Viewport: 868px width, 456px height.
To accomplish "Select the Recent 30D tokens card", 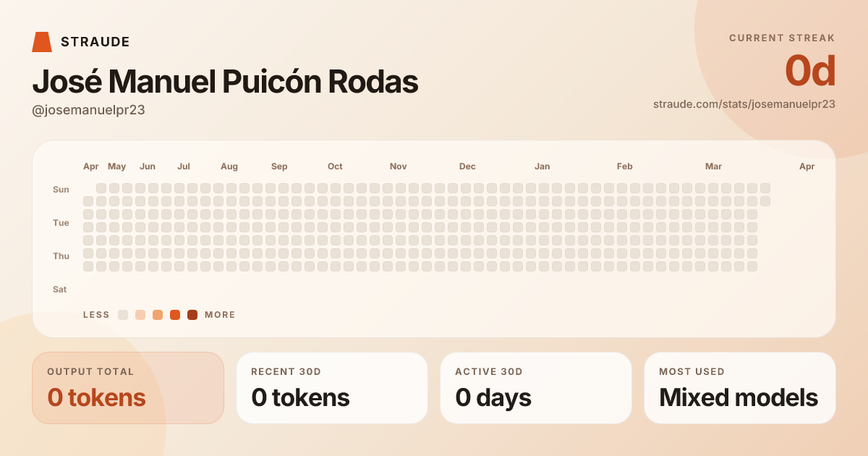I will click(332, 388).
